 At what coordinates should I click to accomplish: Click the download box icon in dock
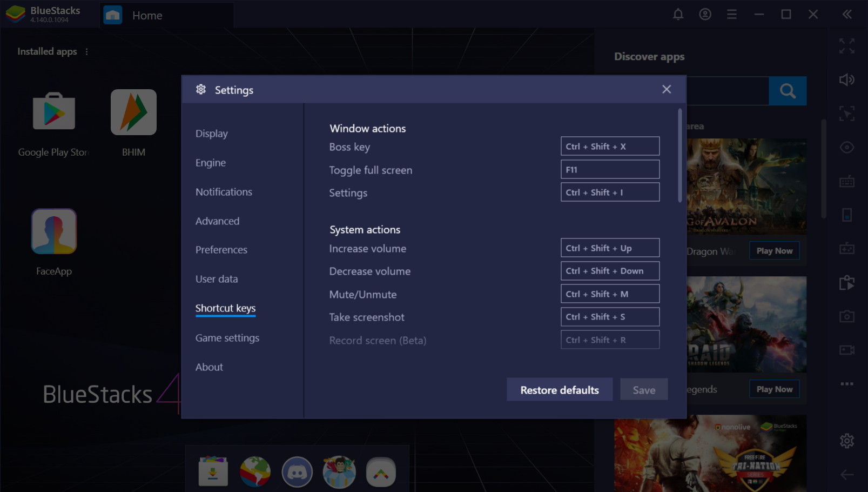pos(213,471)
